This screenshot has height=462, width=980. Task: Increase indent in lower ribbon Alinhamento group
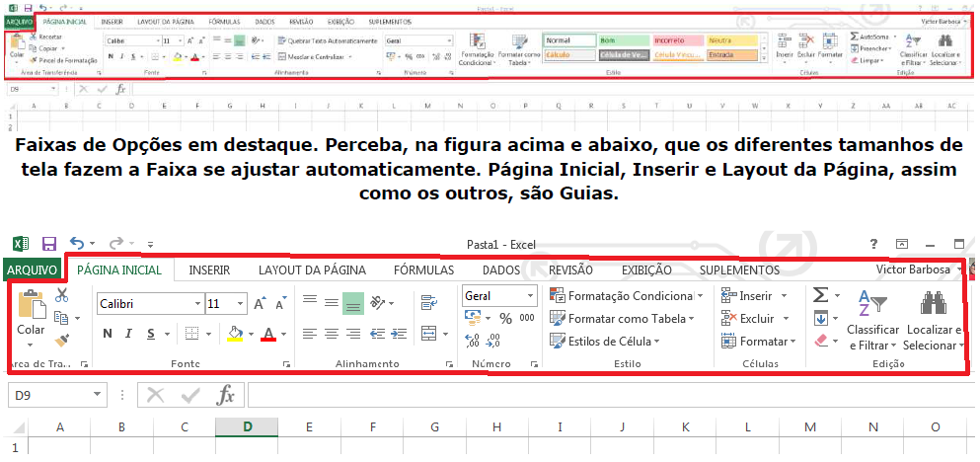(399, 334)
